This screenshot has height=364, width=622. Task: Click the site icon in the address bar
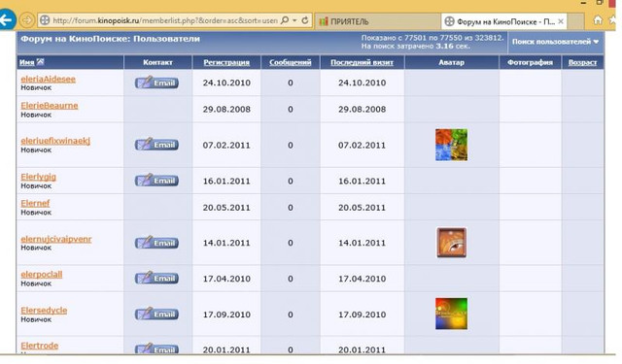(46, 20)
